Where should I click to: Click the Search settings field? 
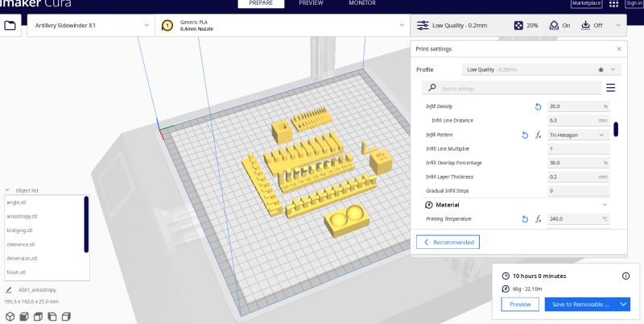click(512, 88)
